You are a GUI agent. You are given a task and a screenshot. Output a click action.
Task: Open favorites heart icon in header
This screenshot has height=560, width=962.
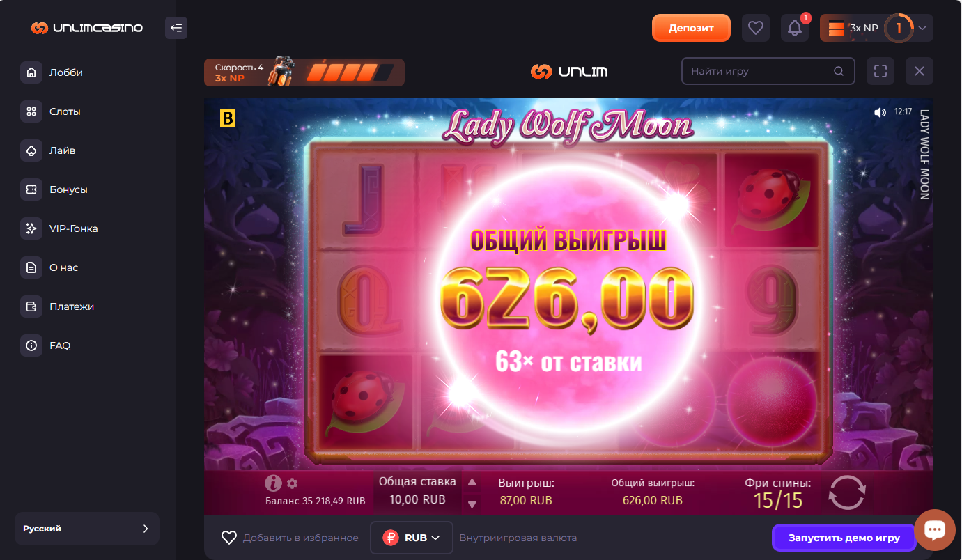coord(756,28)
